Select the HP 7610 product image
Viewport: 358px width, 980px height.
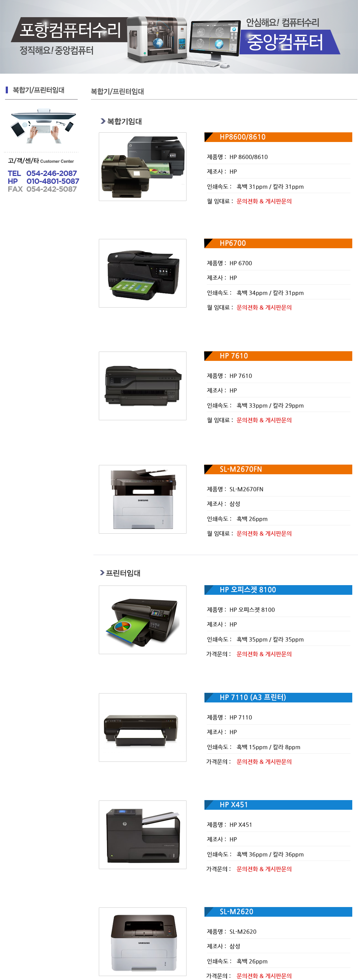142,386
